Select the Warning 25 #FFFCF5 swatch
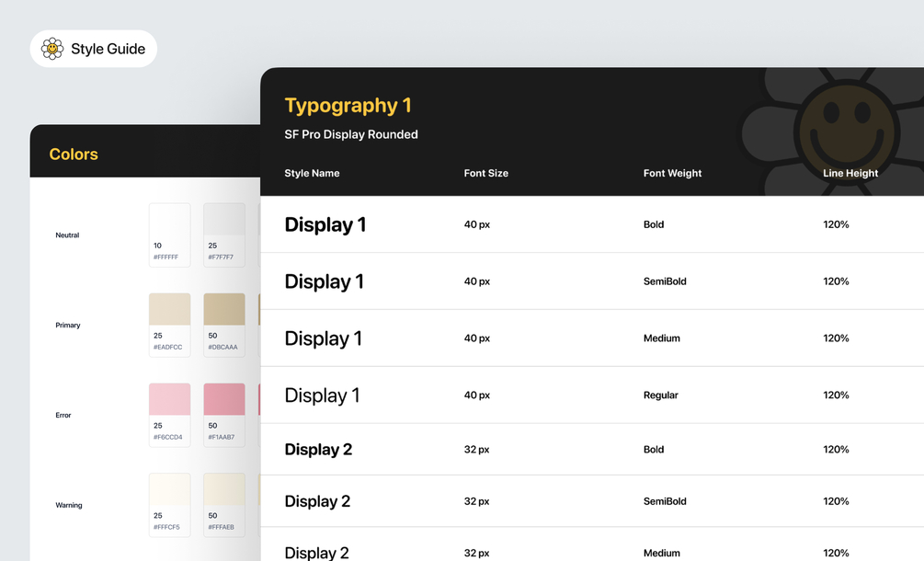Image resolution: width=924 pixels, height=561 pixels. point(170,505)
